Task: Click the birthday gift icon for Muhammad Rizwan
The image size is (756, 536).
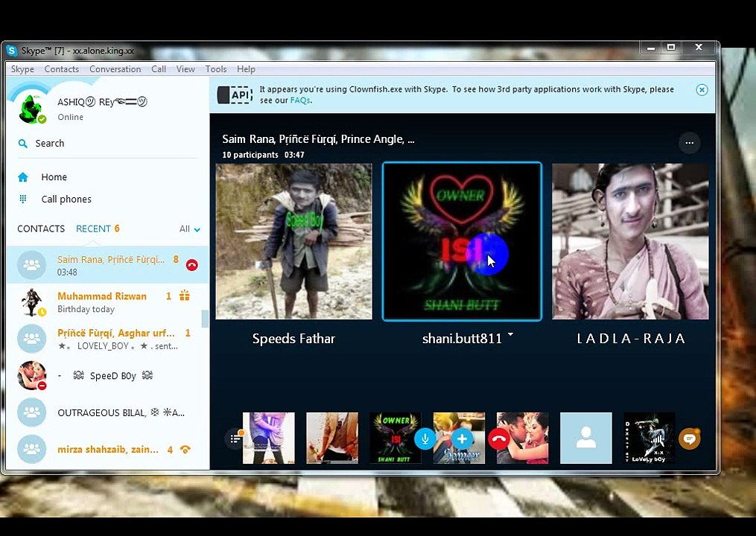Action: tap(185, 296)
